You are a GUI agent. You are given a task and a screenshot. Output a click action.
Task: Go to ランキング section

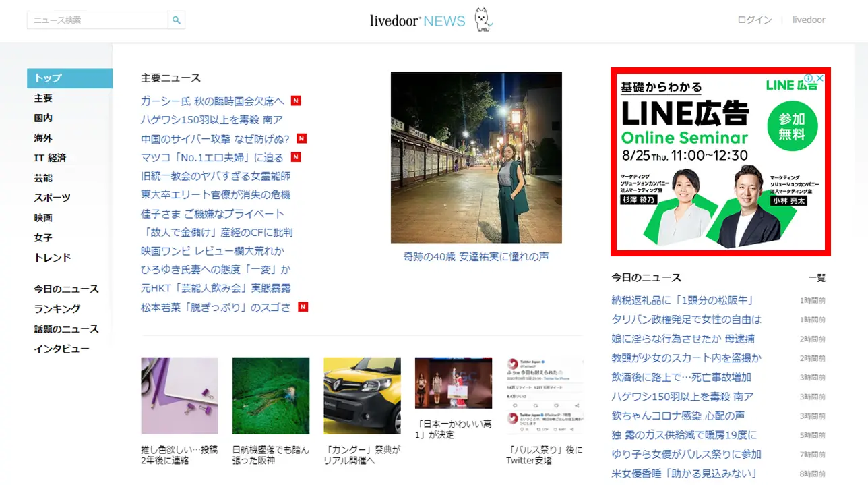(57, 309)
